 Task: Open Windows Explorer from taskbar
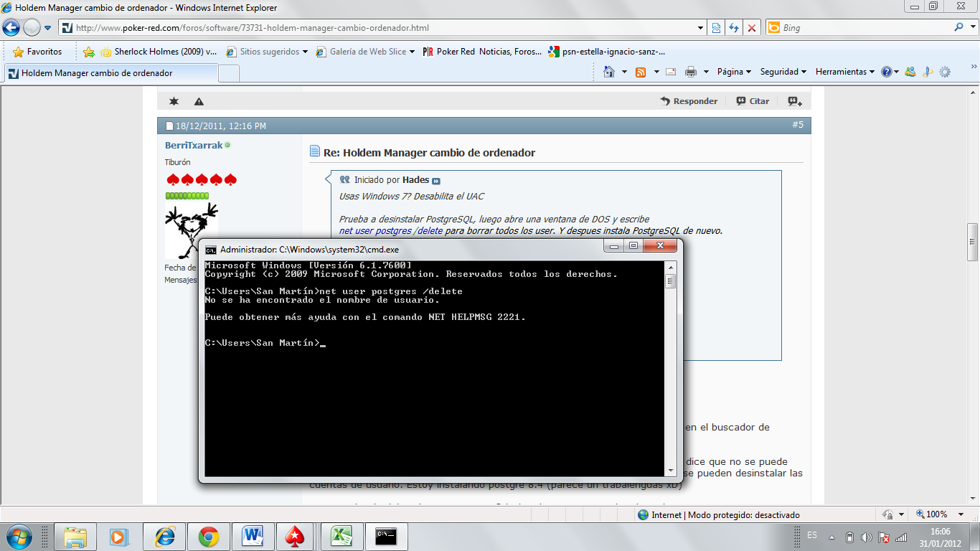tap(75, 537)
